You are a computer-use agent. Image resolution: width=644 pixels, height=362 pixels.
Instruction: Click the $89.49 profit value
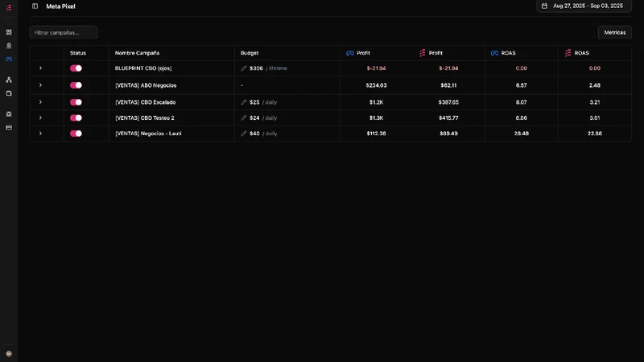coord(448,134)
